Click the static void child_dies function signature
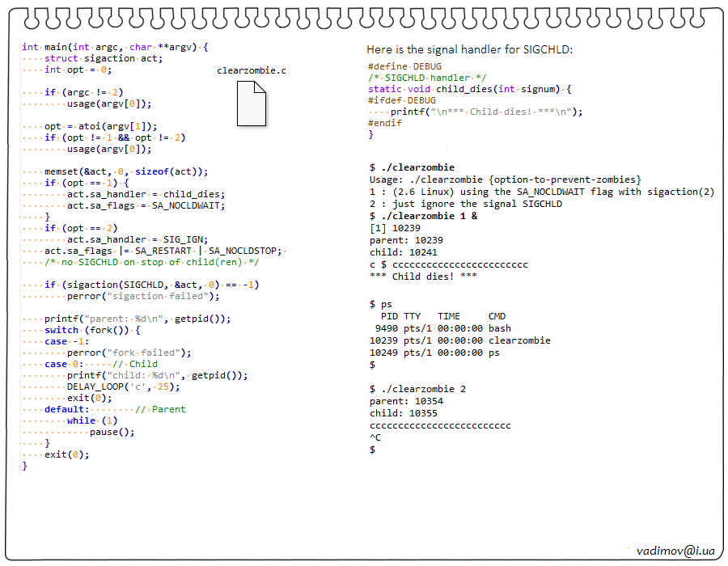Viewport: 728px width, 566px height. click(469, 89)
